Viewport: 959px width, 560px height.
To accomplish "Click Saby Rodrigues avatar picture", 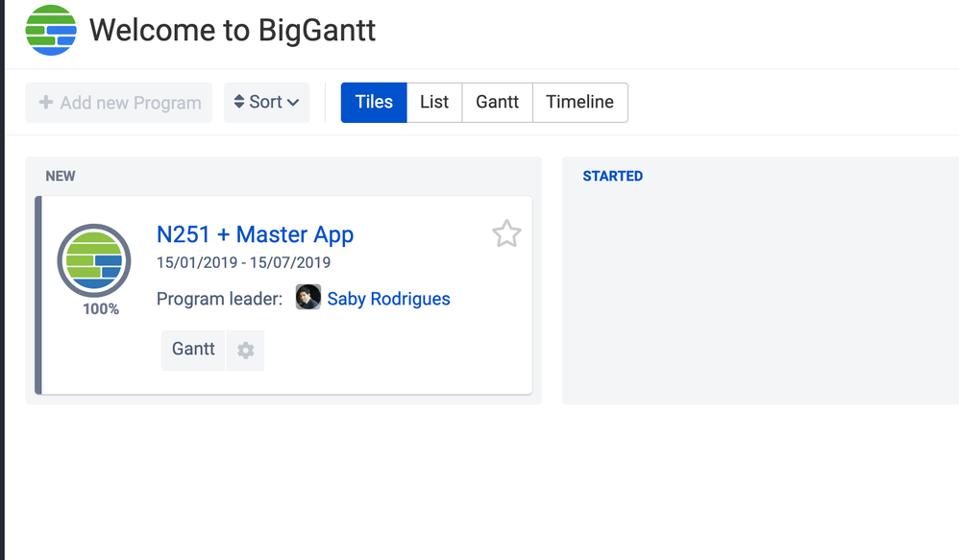I will [x=308, y=297].
